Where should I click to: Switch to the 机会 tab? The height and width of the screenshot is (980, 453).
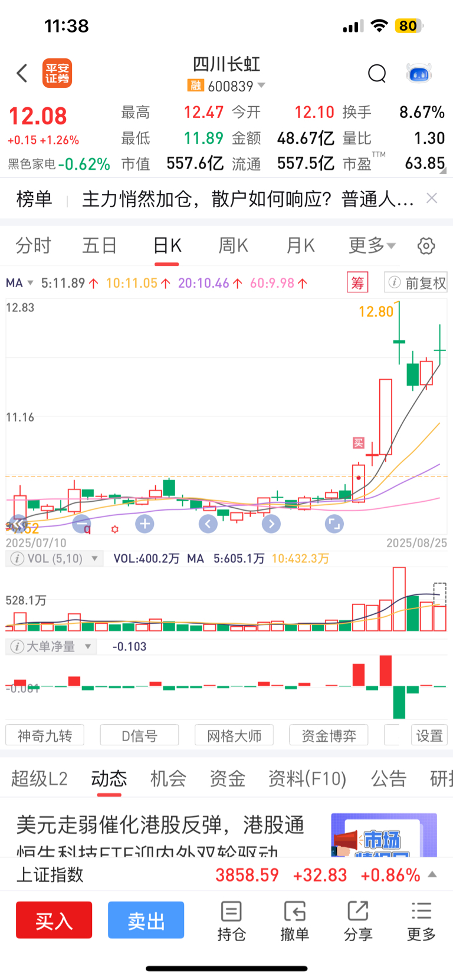click(168, 778)
